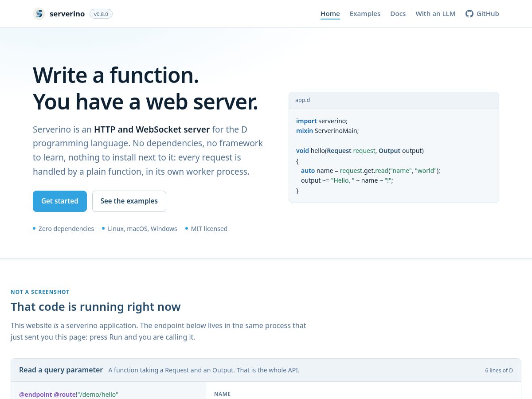Click the import serverino; code line
This screenshot has width=532, height=399.
[x=322, y=121]
